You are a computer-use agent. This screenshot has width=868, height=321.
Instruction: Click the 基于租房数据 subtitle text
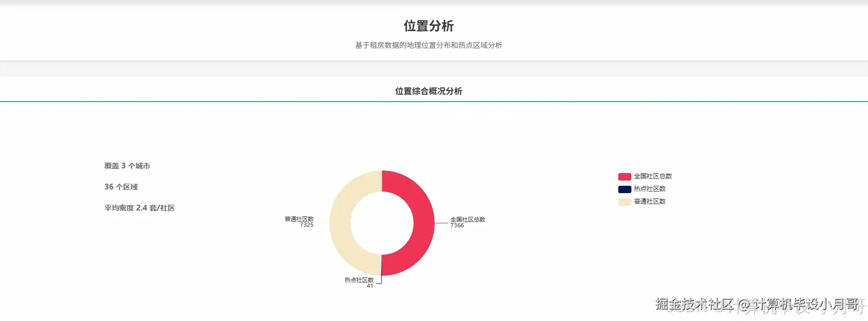click(428, 45)
